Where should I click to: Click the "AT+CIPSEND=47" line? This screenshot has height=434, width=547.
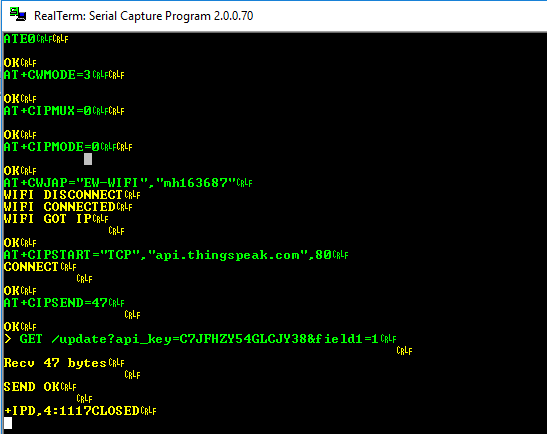(x=64, y=303)
